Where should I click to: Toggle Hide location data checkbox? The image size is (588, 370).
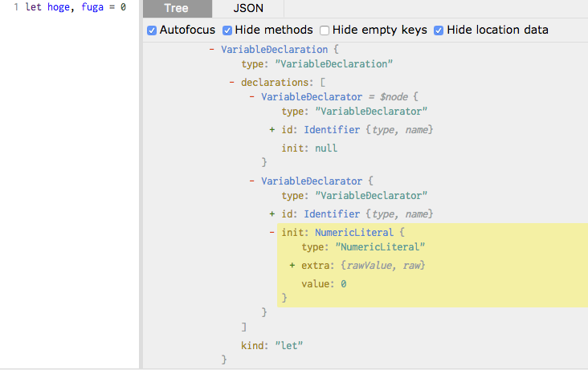[439, 30]
